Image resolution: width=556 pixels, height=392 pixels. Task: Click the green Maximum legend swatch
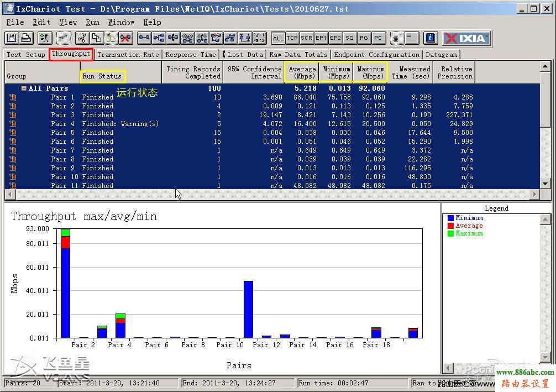coord(450,233)
